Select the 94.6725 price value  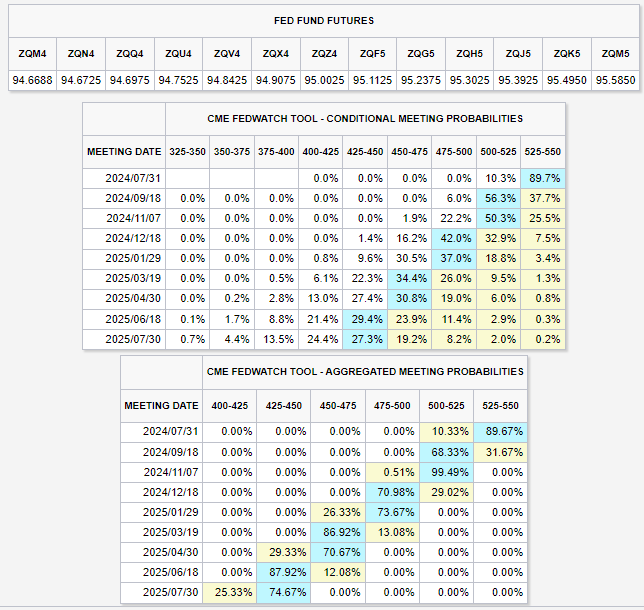[81, 80]
